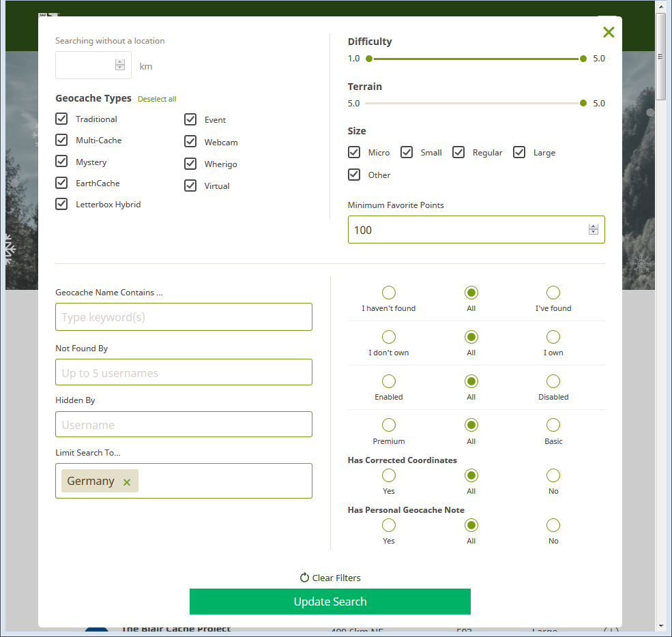Click the Not Found By usernames field
Viewport: 672px width, 637px height.
pyautogui.click(x=184, y=372)
